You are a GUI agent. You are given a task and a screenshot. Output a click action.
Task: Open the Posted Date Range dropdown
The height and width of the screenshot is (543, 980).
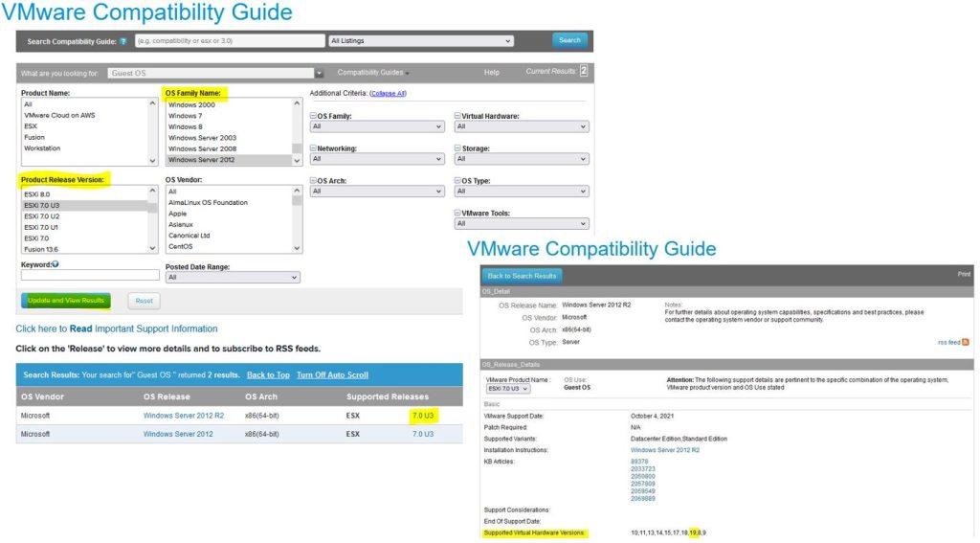click(233, 277)
